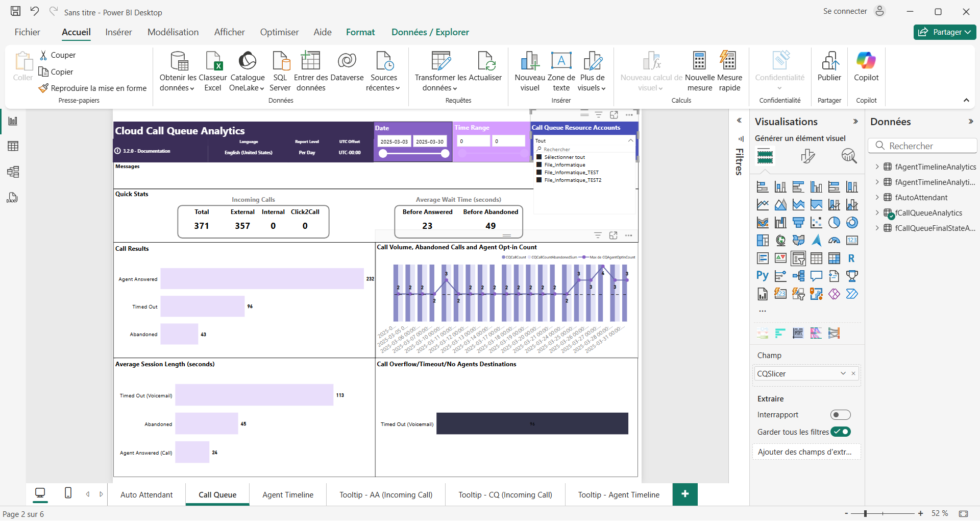
Task: Click the Date slicer right slider handle
Action: point(445,154)
